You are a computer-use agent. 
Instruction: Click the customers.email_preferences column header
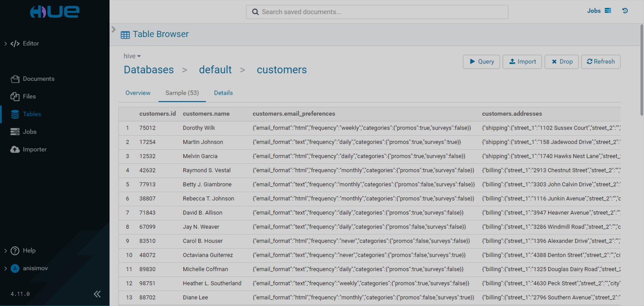tap(294, 114)
